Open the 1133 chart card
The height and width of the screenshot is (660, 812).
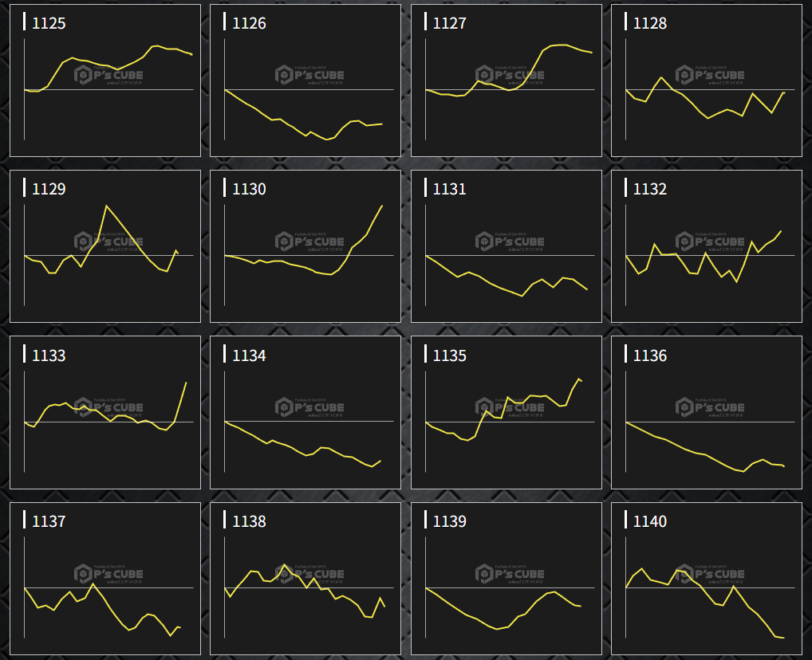point(104,412)
